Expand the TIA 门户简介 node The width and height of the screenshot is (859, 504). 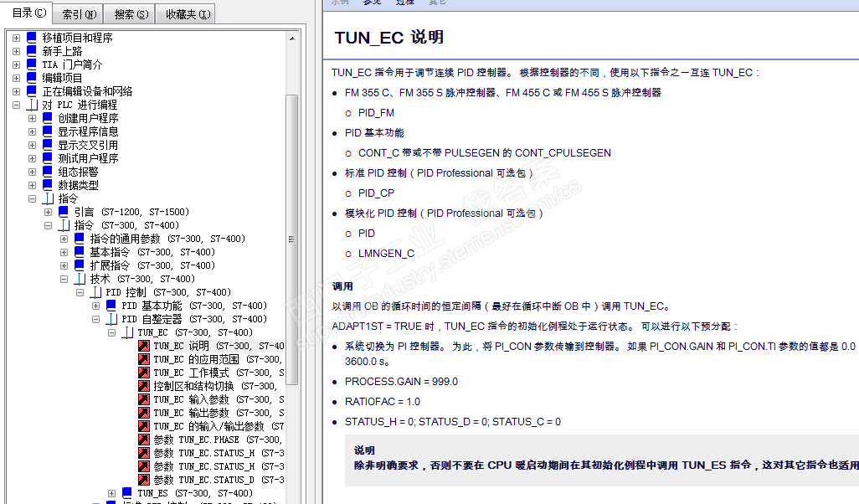click(17, 64)
